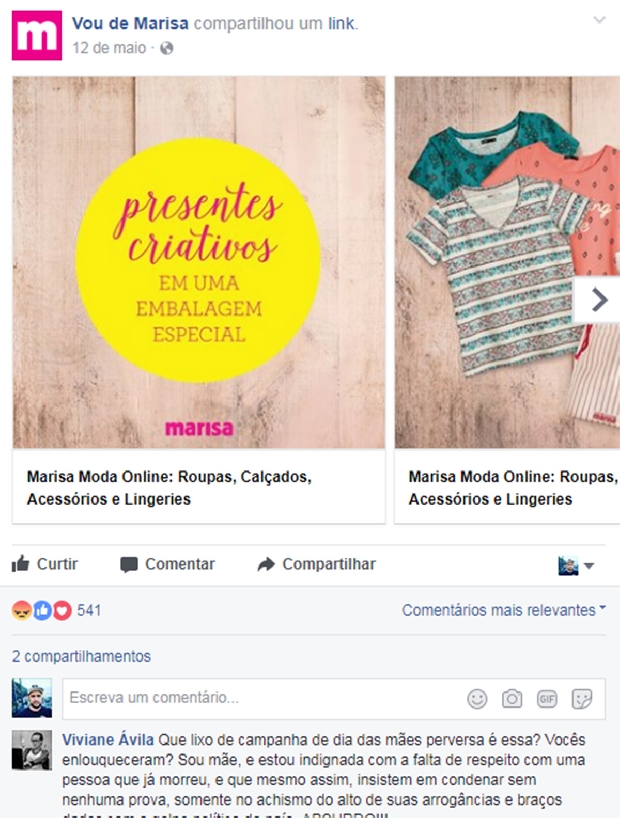Click the Comentar action

[168, 564]
